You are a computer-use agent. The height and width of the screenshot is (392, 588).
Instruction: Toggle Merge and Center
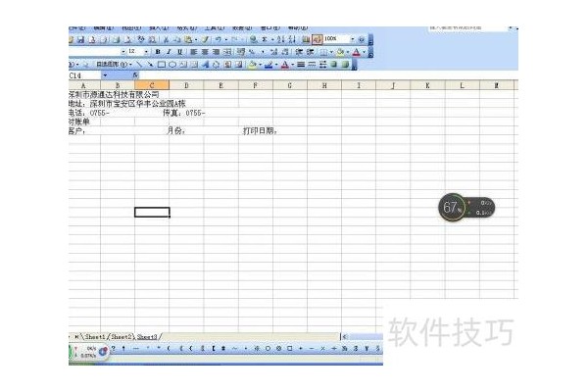pos(227,52)
